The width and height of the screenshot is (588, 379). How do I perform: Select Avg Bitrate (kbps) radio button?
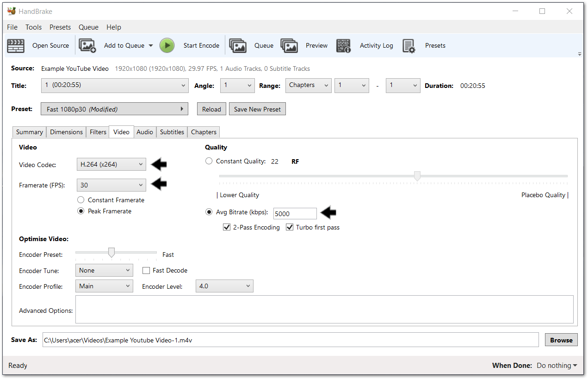coord(209,212)
